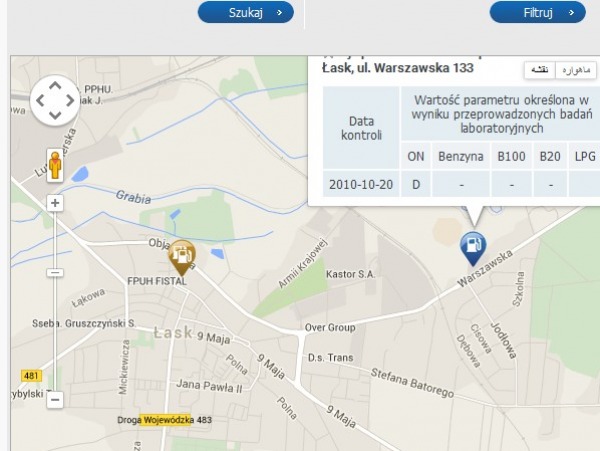
Task: Switch to the map view tab
Action: click(x=540, y=70)
